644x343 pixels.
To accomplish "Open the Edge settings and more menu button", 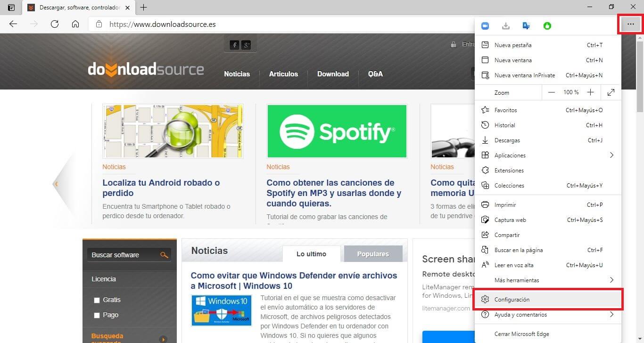I will coord(630,24).
